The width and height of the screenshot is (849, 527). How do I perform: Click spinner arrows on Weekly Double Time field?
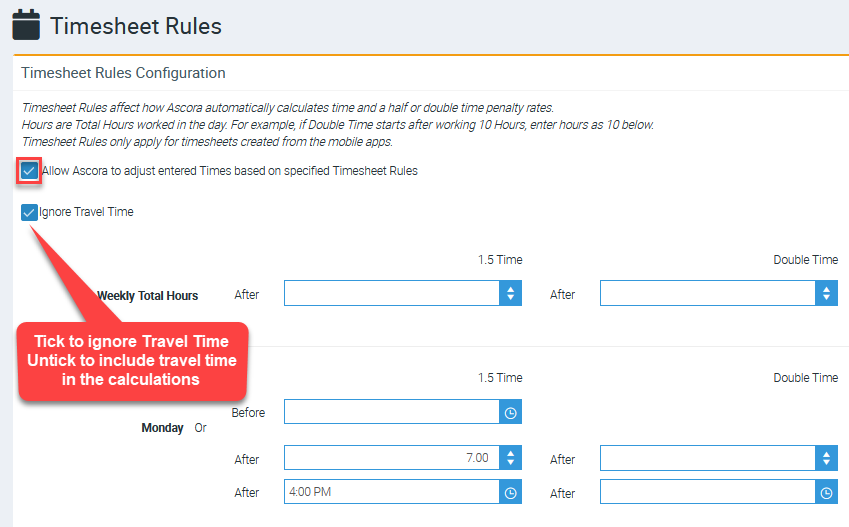tap(826, 293)
